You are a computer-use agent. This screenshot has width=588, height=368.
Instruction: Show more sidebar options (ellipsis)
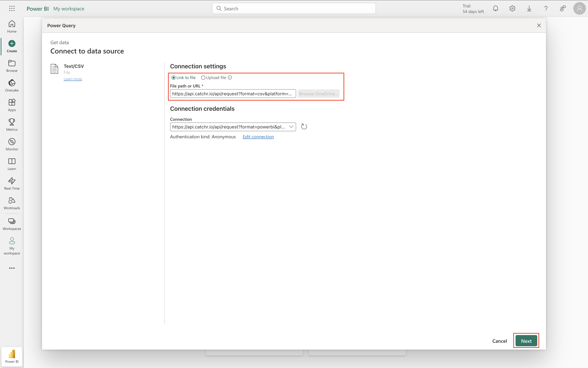pyautogui.click(x=12, y=268)
